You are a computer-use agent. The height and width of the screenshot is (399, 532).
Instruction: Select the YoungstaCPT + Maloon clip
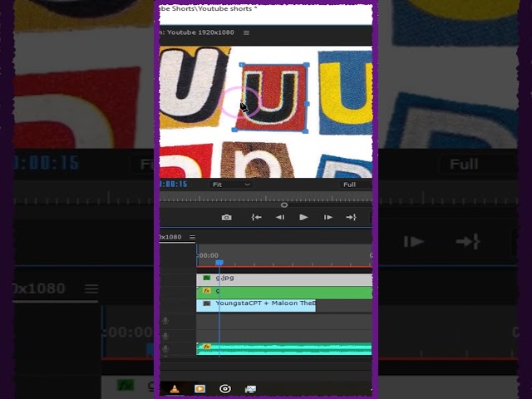[x=256, y=305]
